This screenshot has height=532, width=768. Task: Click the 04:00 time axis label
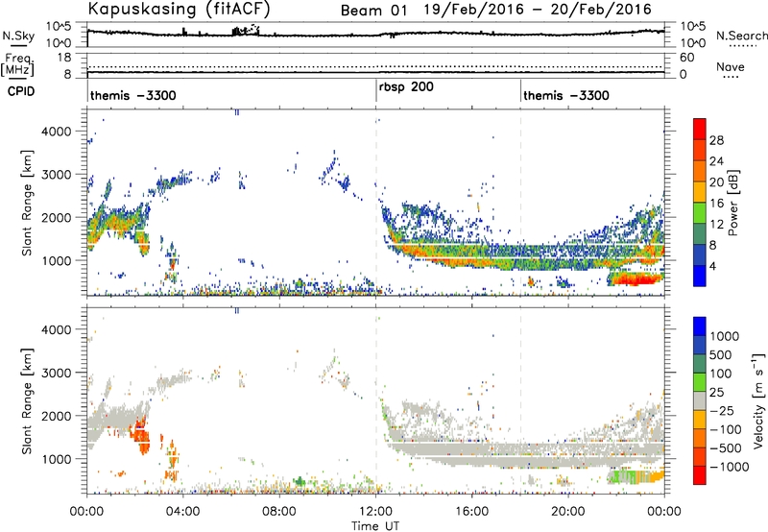[x=183, y=512]
